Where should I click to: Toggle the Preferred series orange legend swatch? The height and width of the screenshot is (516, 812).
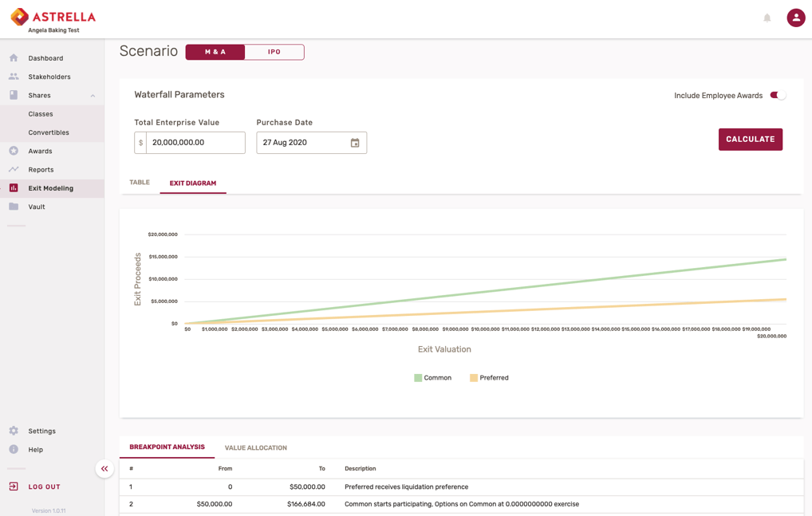(473, 378)
